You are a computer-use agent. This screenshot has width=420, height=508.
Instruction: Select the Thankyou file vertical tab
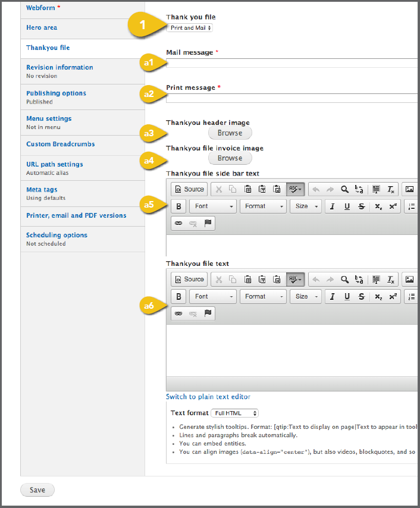point(83,48)
